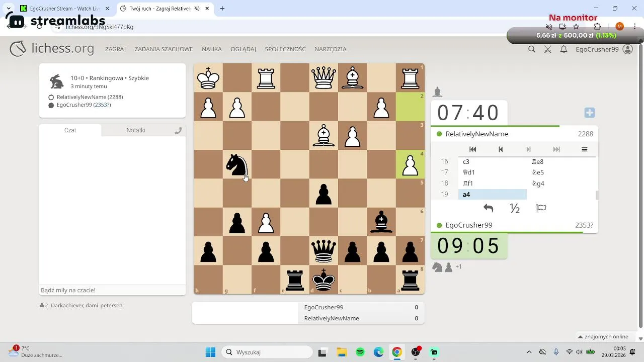This screenshot has height=362, width=644.
Task: Give opponent more time with plus icon
Action: point(590,113)
